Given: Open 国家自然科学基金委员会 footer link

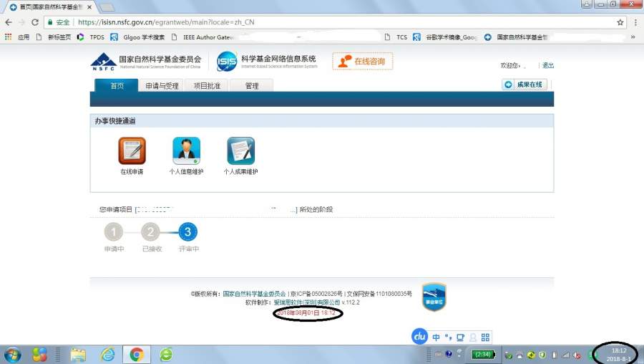Looking at the screenshot, I should click(254, 294).
